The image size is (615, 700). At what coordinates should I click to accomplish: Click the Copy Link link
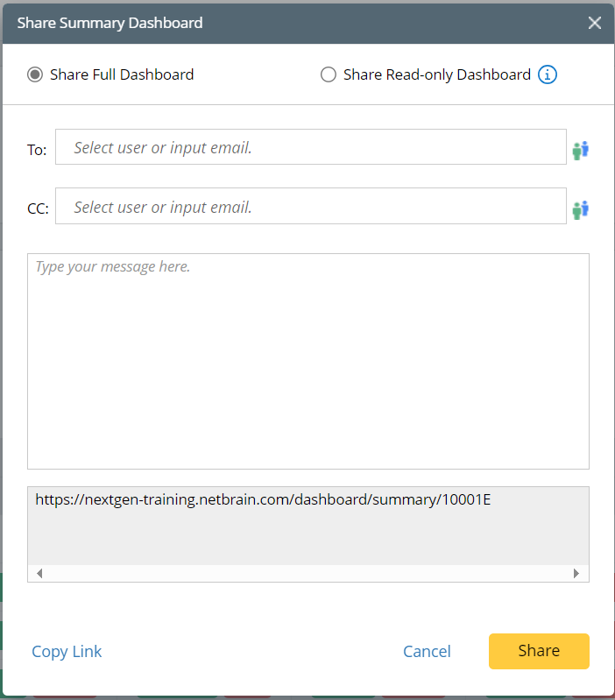click(67, 651)
